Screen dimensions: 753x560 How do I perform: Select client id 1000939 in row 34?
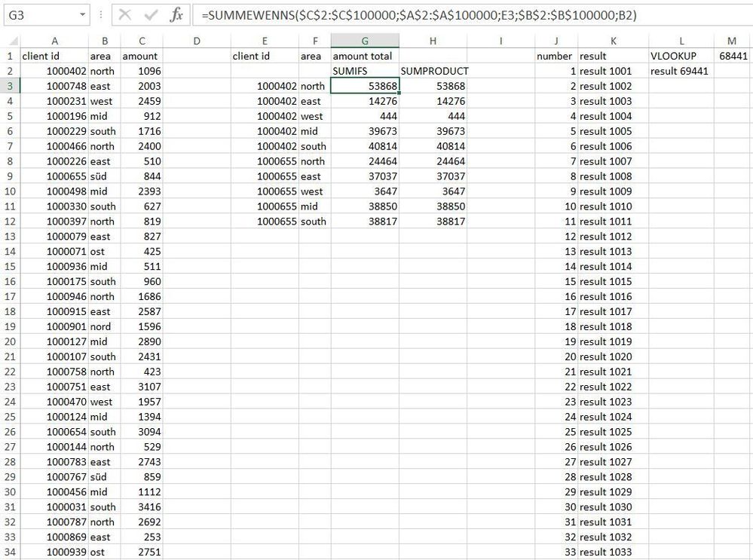click(54, 552)
